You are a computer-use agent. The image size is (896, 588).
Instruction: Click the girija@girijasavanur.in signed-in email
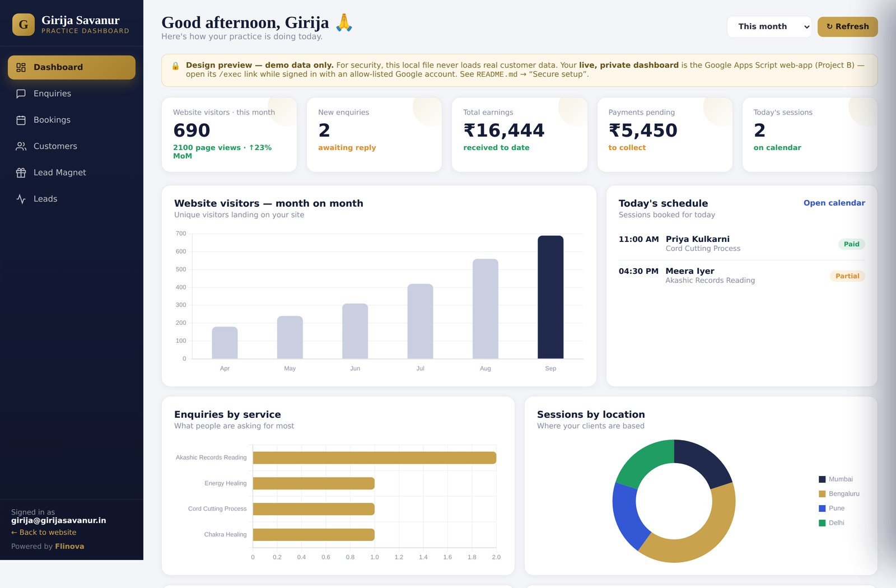[59, 521]
